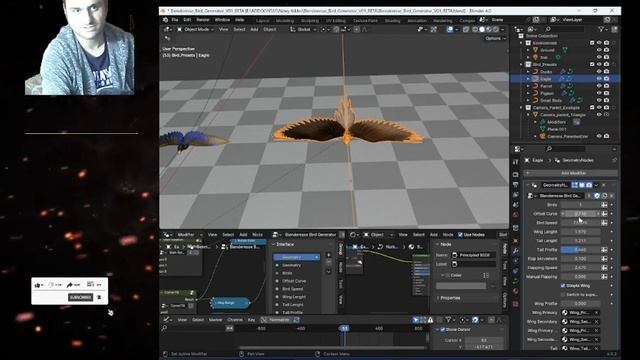Viewport: 640px width, 360px height.
Task: Uncheck Simple Wing checkbox
Action: [563, 286]
